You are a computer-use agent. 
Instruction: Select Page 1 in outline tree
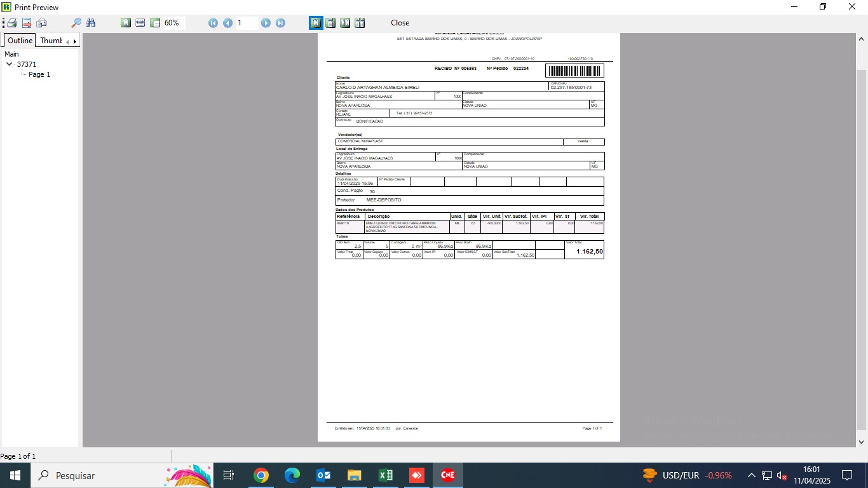point(39,74)
